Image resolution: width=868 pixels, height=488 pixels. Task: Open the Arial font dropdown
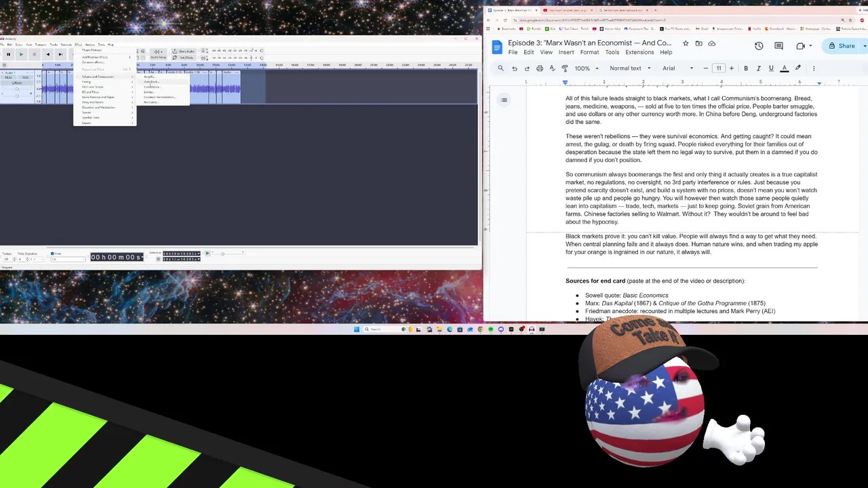click(678, 68)
